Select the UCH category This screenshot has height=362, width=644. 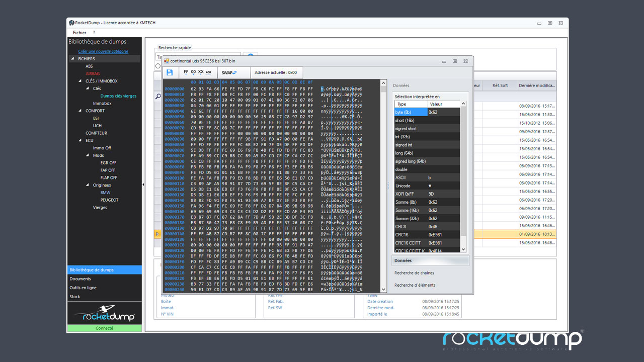97,126
